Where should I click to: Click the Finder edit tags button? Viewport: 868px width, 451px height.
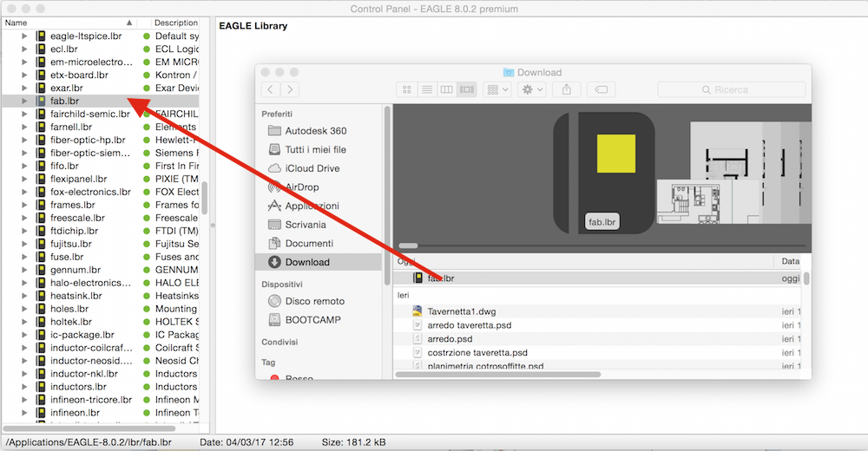coord(602,89)
